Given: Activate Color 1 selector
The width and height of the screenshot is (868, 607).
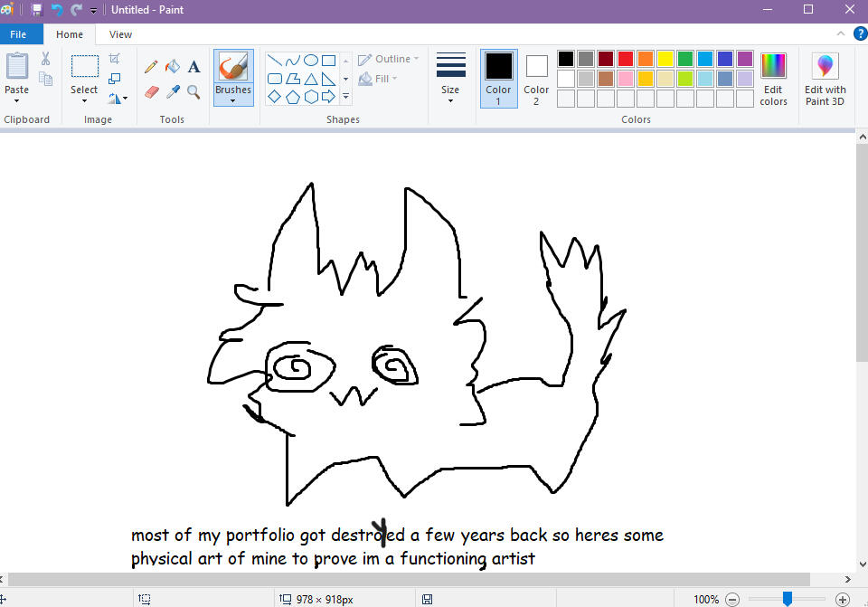Looking at the screenshot, I should 498,78.
